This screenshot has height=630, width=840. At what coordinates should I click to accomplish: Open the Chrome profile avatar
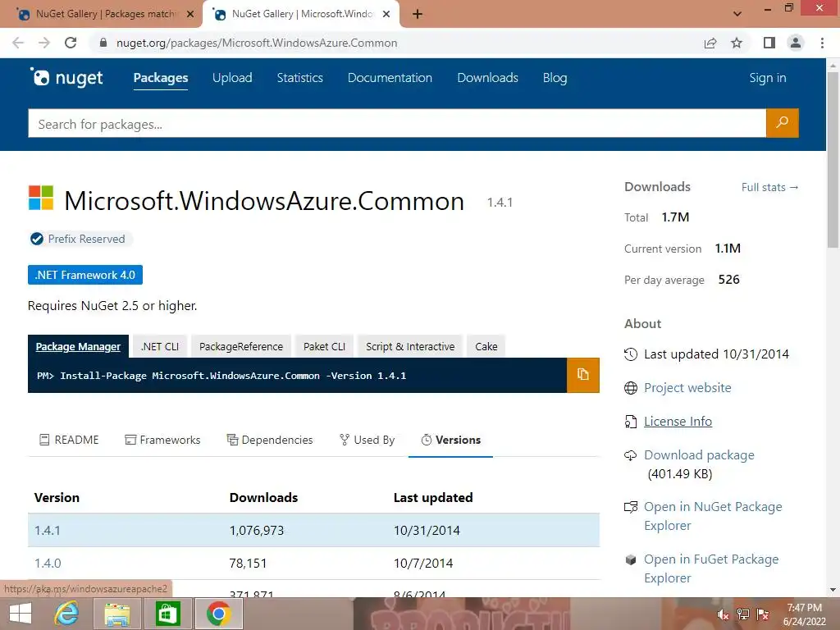click(796, 43)
